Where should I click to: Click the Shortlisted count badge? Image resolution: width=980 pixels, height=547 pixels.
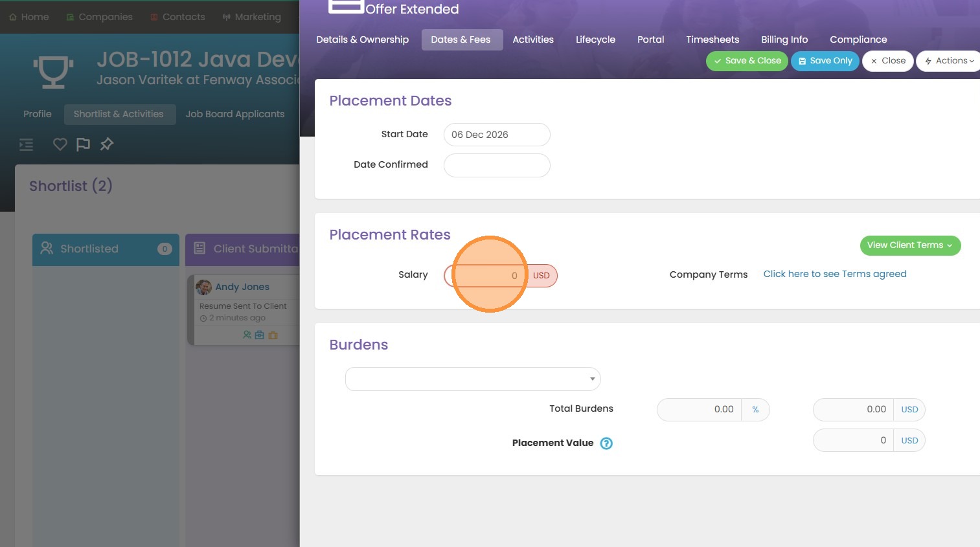tap(165, 249)
